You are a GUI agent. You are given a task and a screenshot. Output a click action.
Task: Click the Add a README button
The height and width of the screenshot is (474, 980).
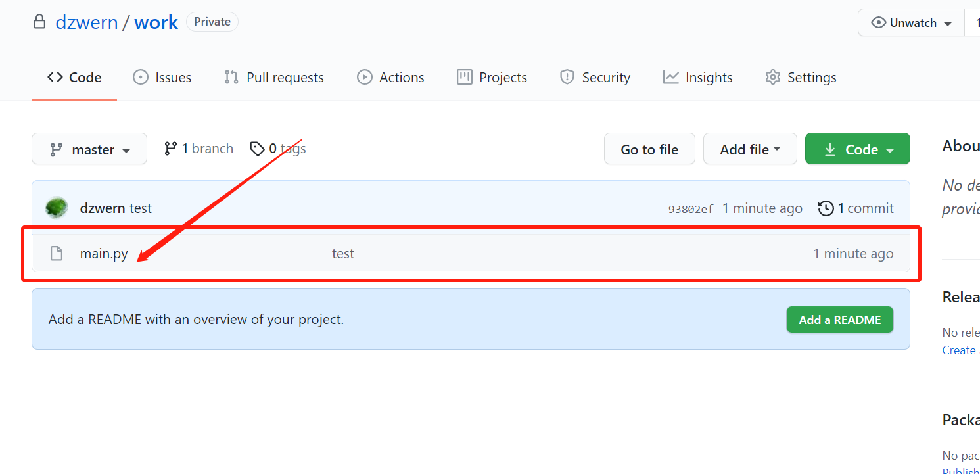tap(839, 320)
